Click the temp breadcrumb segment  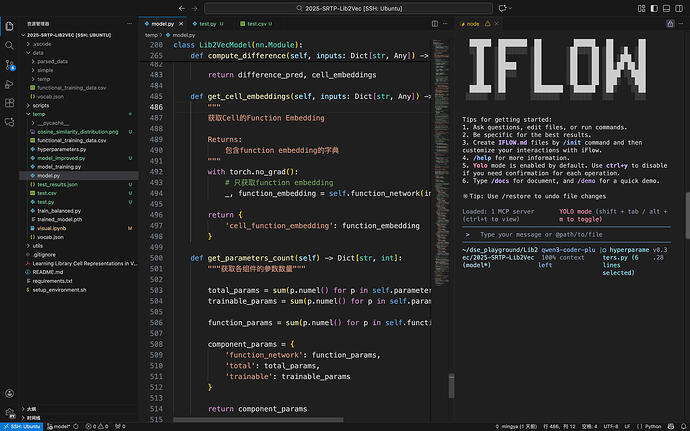coord(151,35)
